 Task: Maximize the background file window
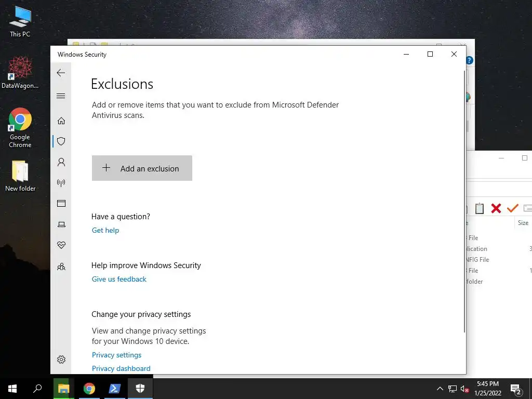coord(525,158)
